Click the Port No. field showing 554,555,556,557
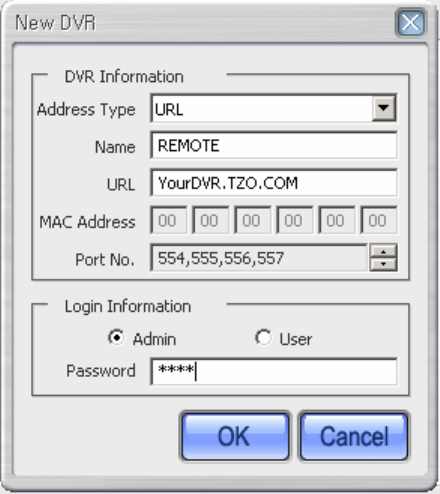 [259, 258]
